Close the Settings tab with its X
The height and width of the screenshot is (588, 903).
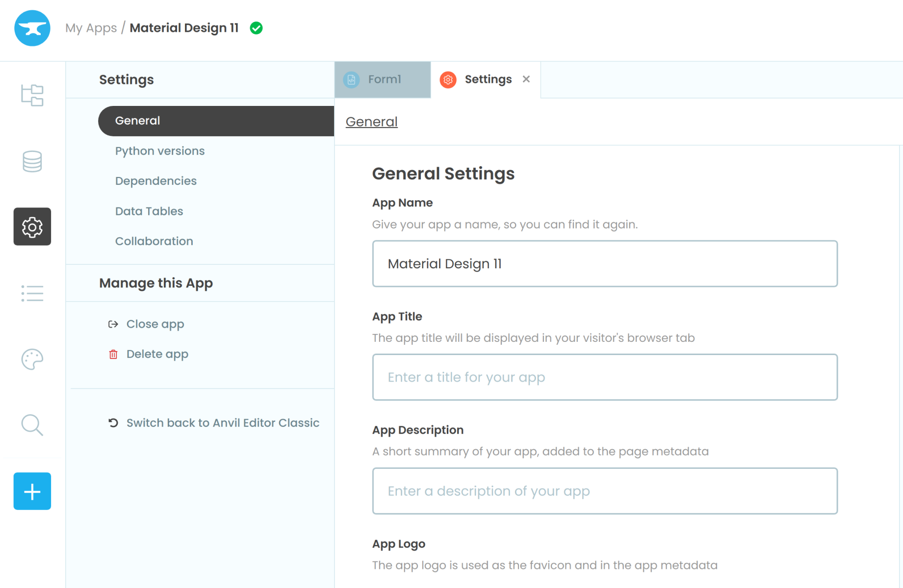pos(526,79)
